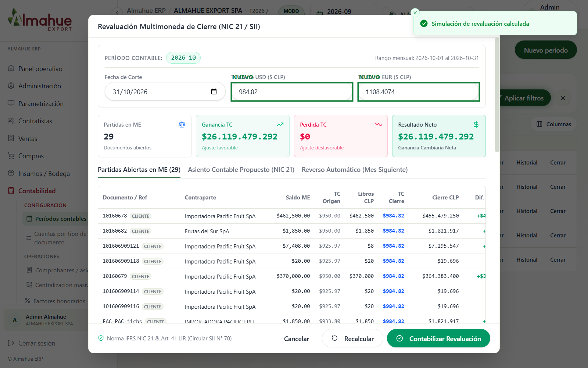The image size is (588, 368).
Task: Click the Ganancia TC trending-up icon
Action: [280, 125]
